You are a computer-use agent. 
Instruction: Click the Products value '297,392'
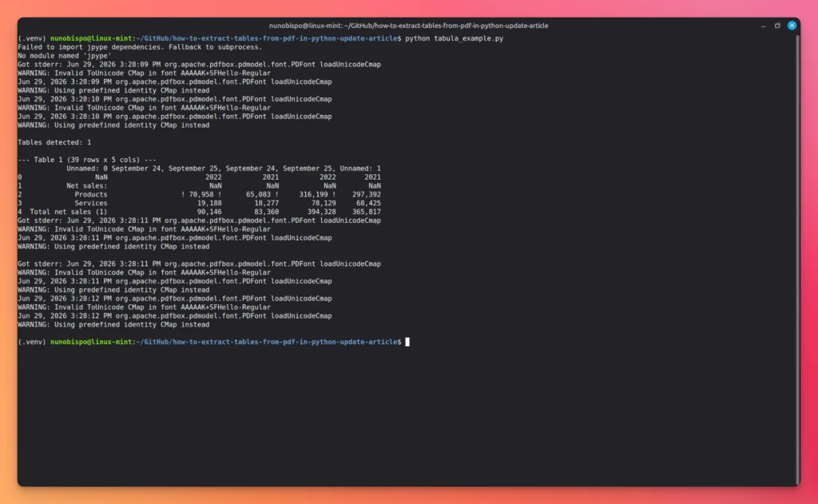366,195
